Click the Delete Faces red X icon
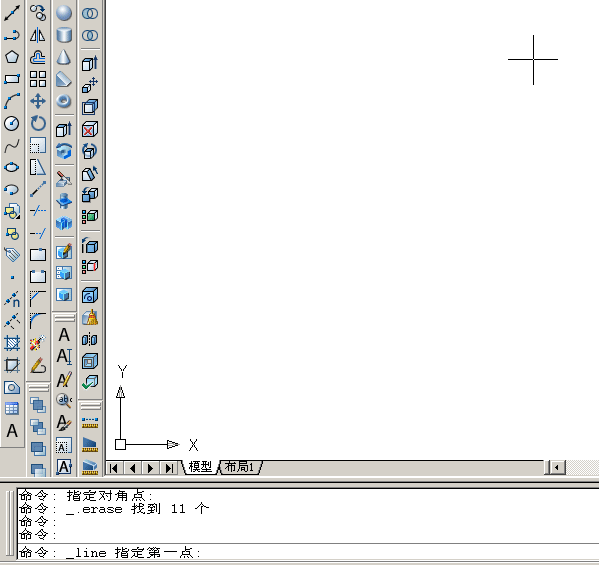 (x=90, y=130)
